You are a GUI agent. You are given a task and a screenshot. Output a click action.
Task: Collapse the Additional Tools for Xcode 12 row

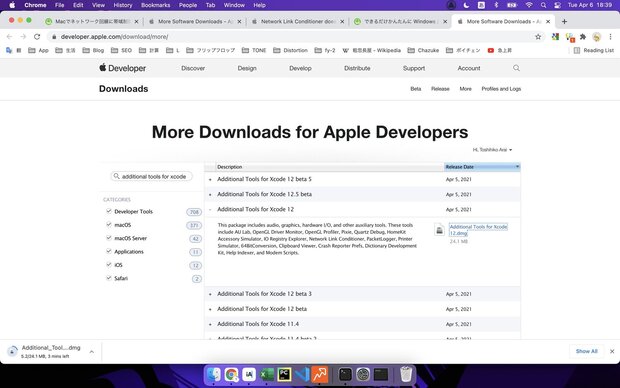(x=210, y=209)
